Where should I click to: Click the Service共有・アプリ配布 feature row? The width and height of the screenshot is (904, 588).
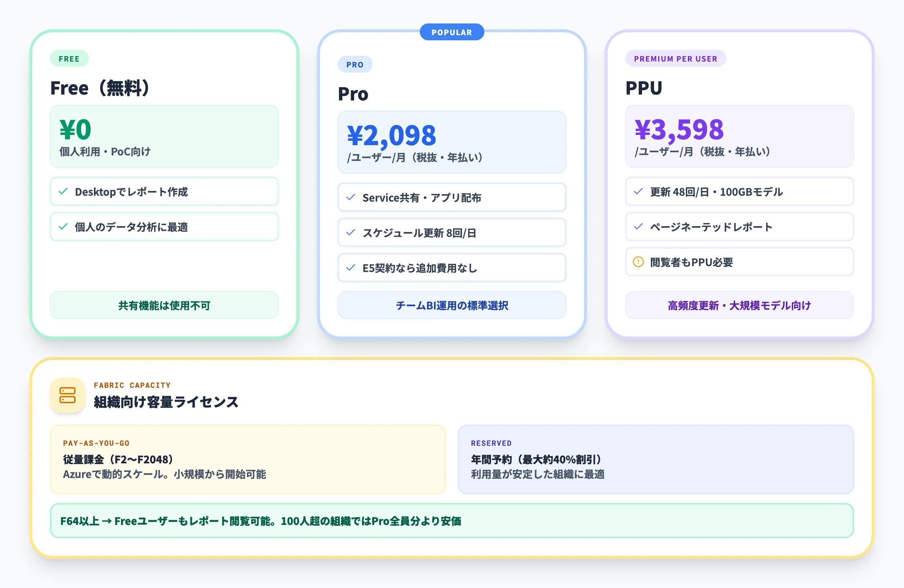point(452,197)
